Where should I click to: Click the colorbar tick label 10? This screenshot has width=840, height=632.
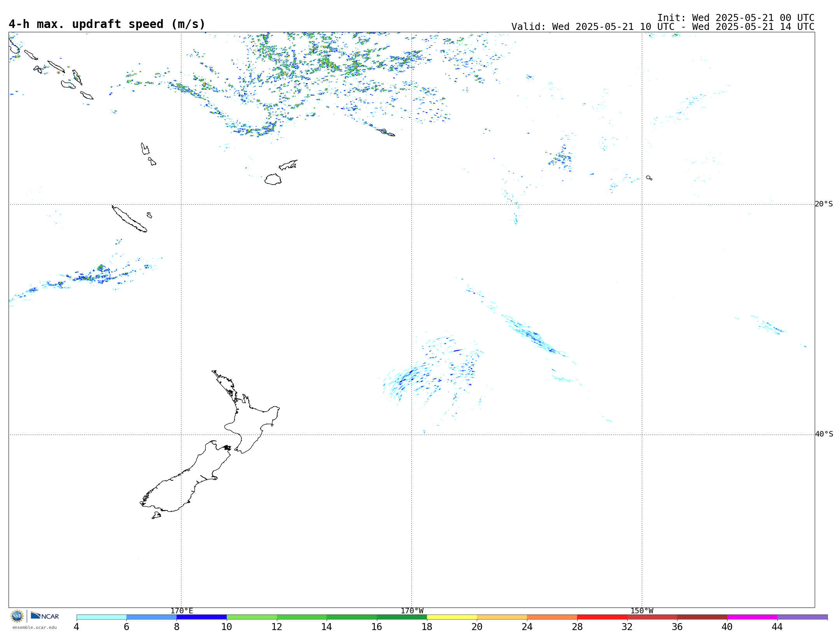[x=227, y=627]
